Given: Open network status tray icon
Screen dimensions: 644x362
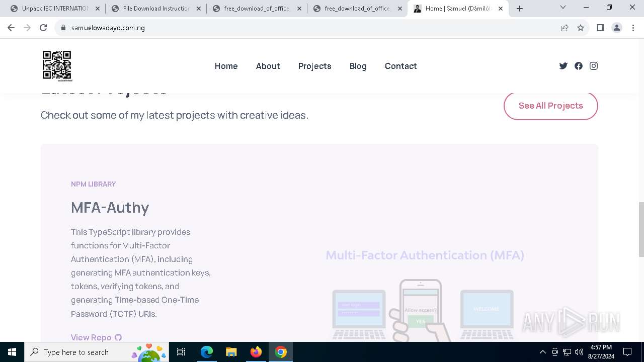Looking at the screenshot, I should [567, 352].
